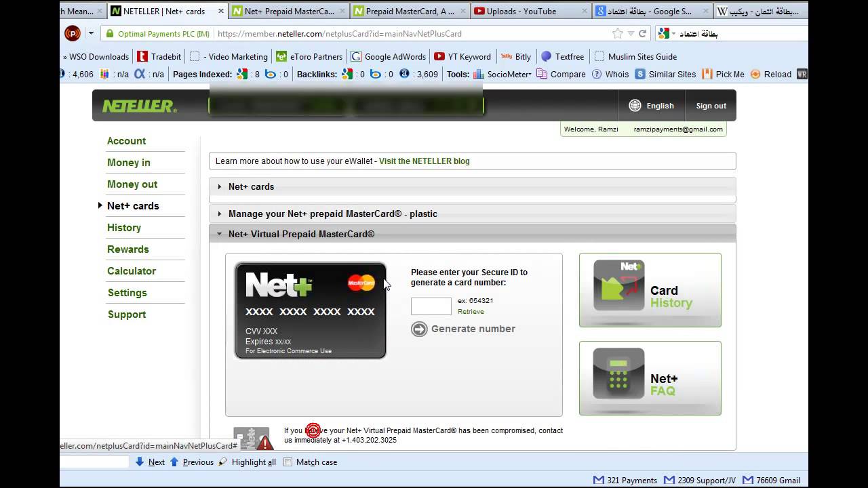Click the MasterCard logo on Net+ card
This screenshot has height=488, width=868.
[361, 283]
